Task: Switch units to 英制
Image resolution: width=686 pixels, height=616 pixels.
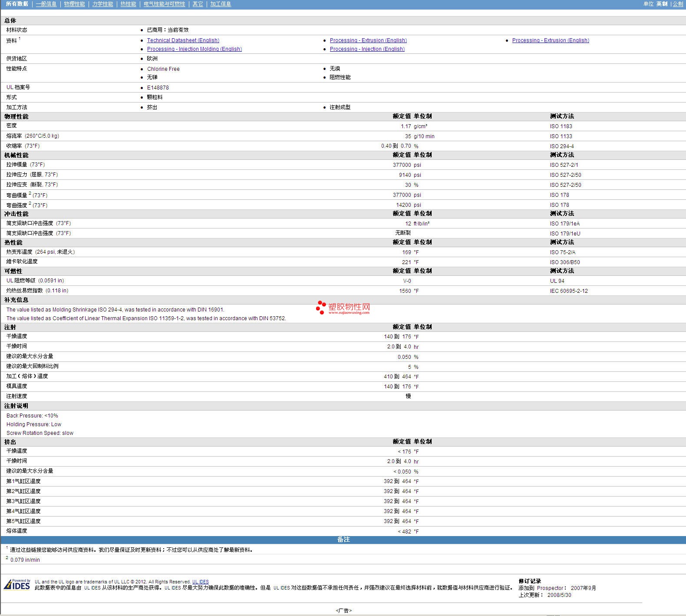Action: coord(662,4)
